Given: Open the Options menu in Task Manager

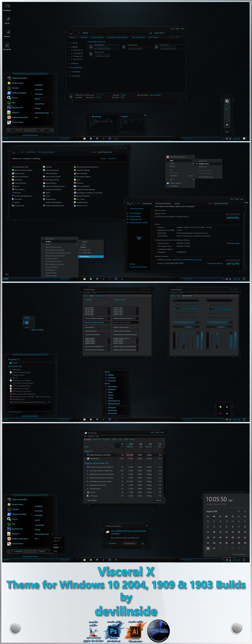Looking at the screenshot, I should [x=91, y=437].
